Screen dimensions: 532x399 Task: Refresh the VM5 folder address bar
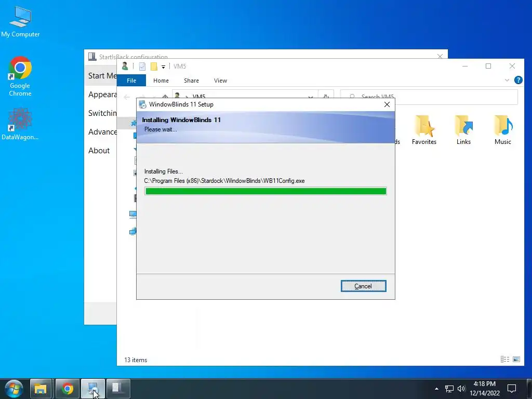click(326, 97)
